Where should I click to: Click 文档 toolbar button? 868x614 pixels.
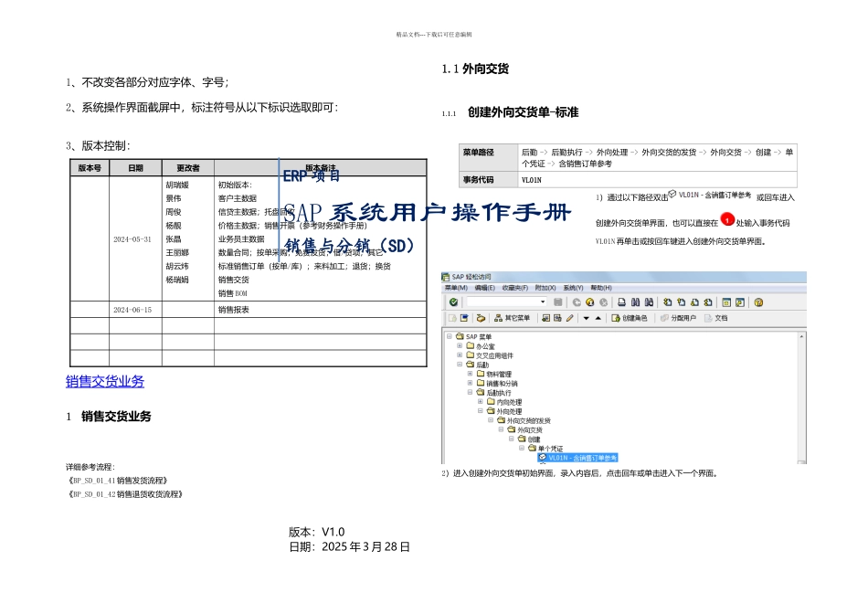tap(715, 318)
